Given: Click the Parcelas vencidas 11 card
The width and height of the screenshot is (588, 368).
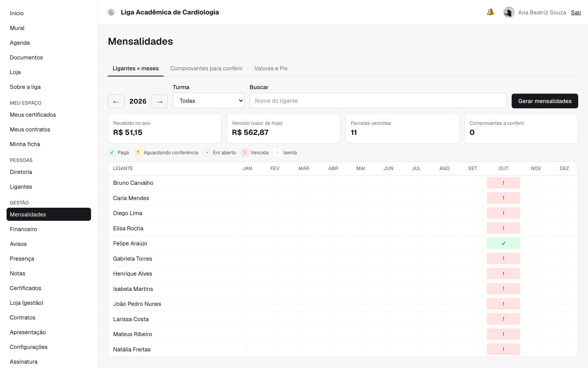Looking at the screenshot, I should 402,128.
